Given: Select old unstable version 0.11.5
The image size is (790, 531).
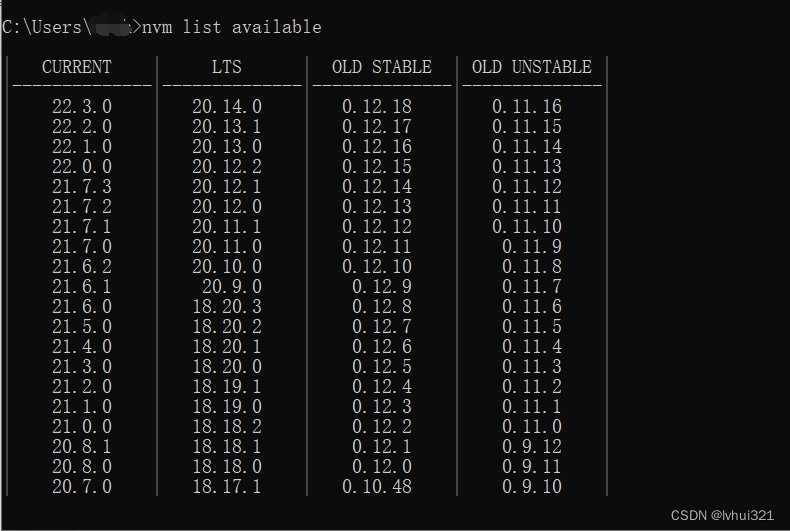Looking at the screenshot, I should tap(532, 326).
